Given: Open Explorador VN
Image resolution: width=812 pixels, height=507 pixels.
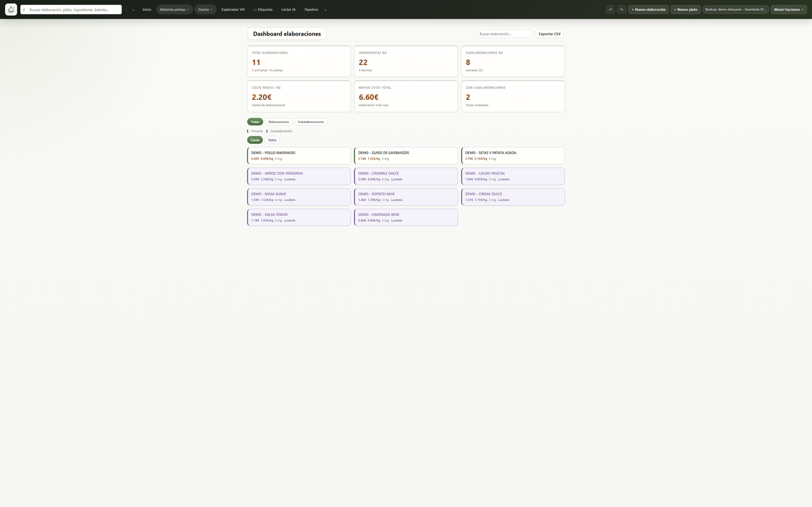Looking at the screenshot, I should (x=233, y=10).
